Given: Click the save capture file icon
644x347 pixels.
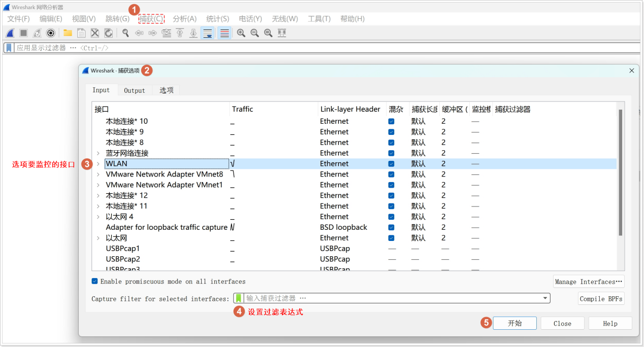Looking at the screenshot, I should (81, 33).
